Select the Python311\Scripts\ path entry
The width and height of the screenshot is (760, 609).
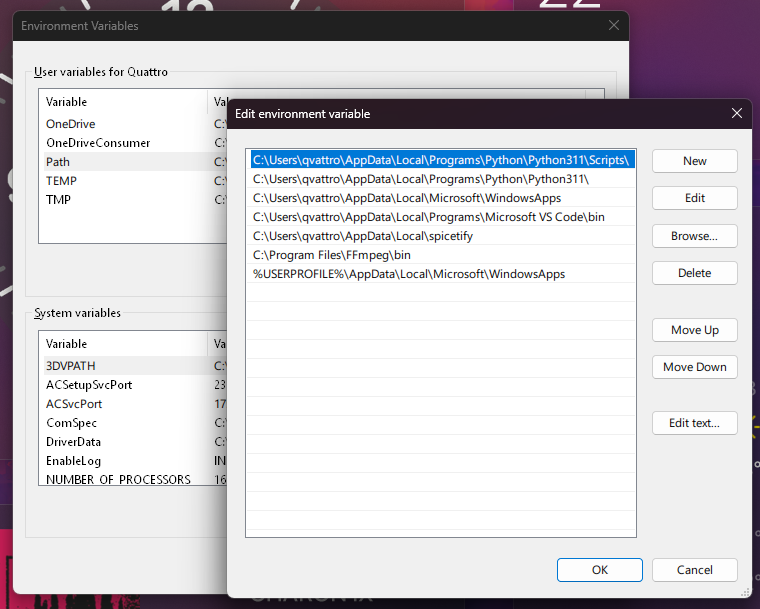pyautogui.click(x=440, y=160)
